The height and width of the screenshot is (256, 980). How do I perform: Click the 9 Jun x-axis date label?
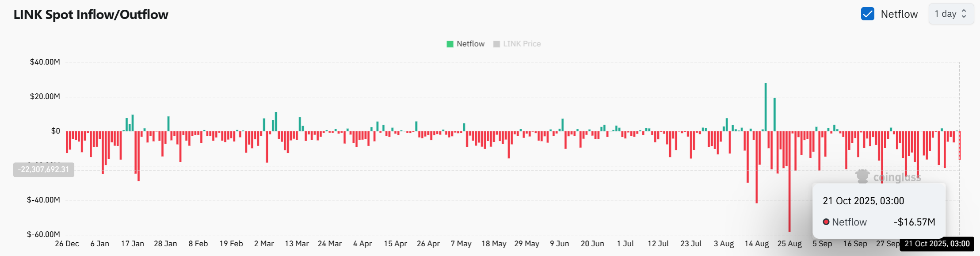tap(559, 244)
